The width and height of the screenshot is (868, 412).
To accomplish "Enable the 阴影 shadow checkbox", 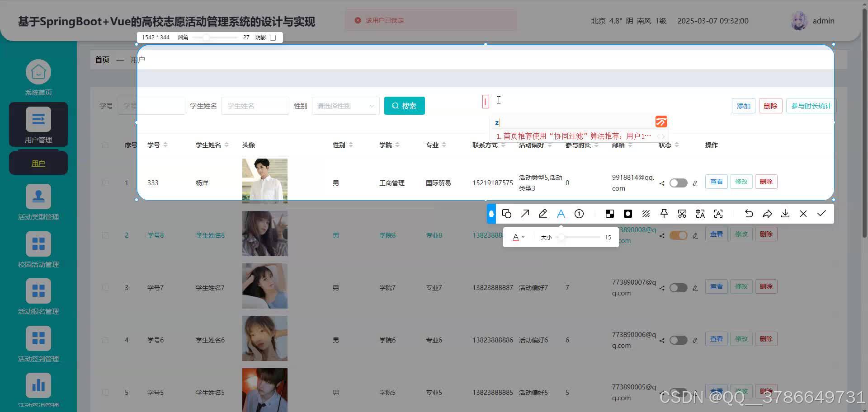I will [273, 37].
